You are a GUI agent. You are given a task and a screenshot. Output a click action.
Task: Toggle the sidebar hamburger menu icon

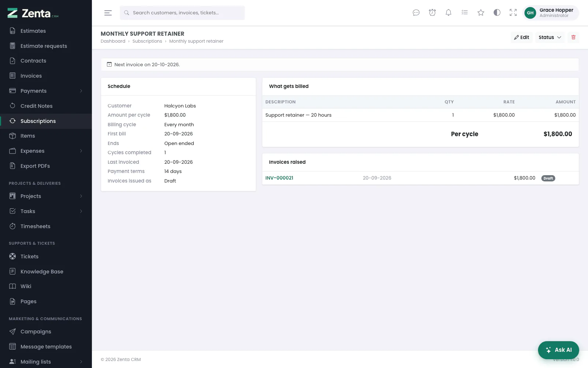(108, 13)
